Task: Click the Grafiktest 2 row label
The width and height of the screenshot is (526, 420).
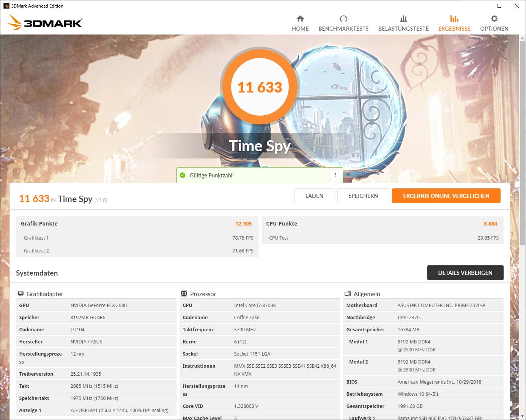Action: coord(36,251)
